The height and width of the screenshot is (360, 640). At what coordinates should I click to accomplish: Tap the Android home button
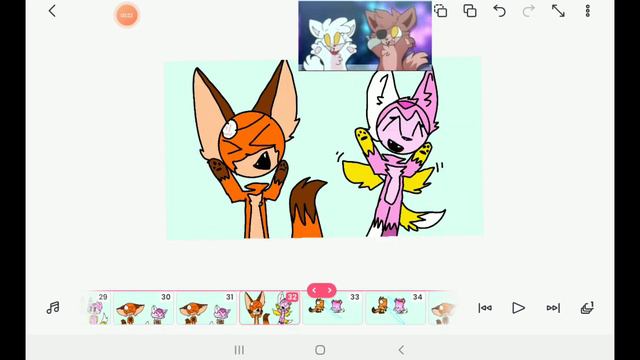320,350
